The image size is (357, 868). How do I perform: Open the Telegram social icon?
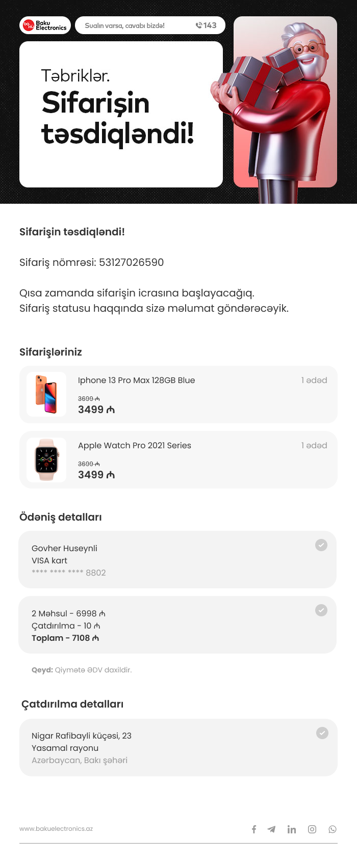pos(271,829)
